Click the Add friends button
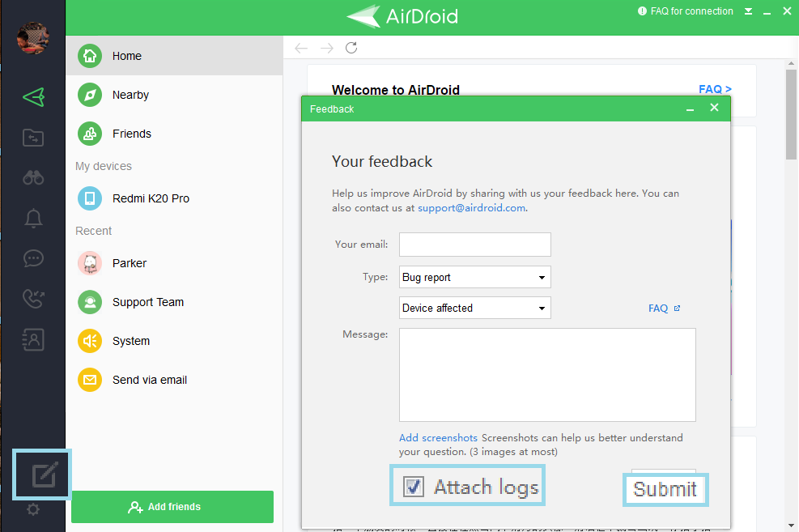 point(172,507)
